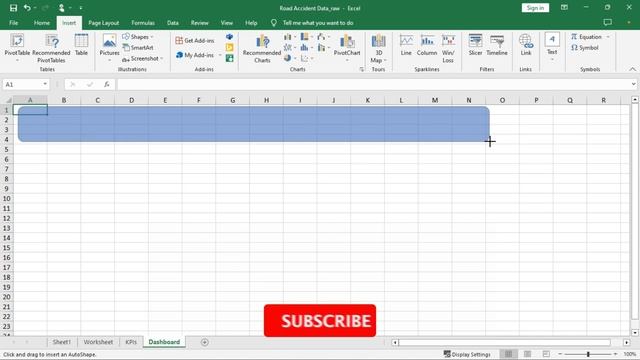Switch to the KPIs sheet tab

point(131,342)
